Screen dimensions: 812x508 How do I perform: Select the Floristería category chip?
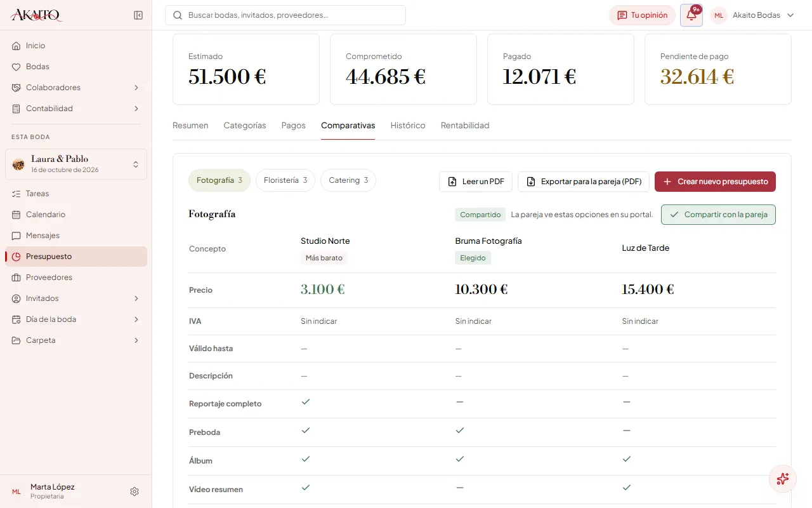click(x=285, y=180)
